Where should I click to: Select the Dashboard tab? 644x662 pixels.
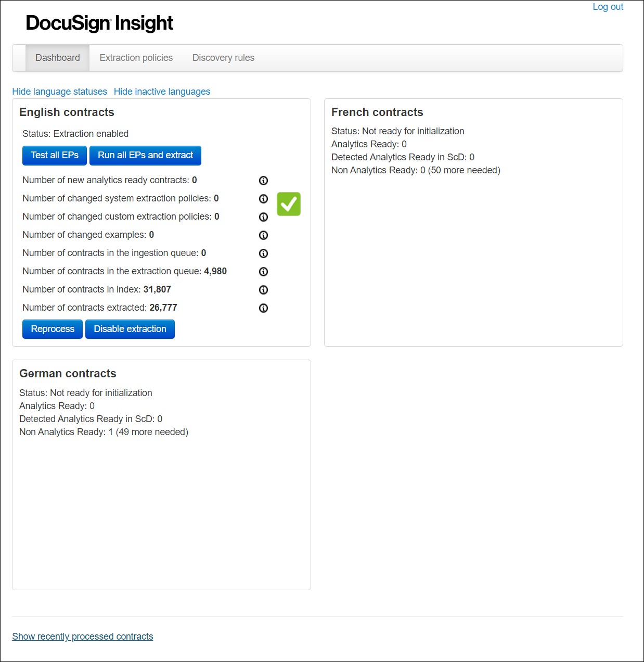pyautogui.click(x=57, y=58)
